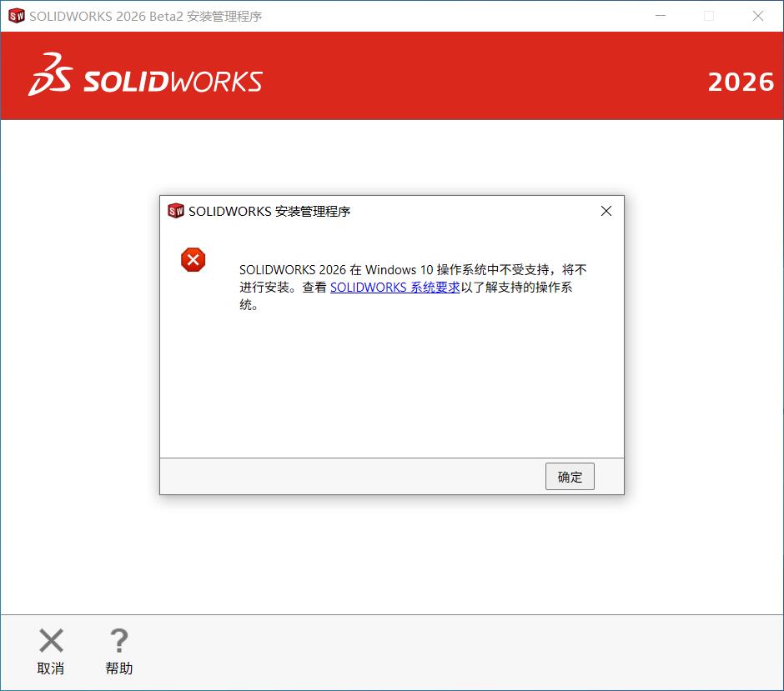Click the 2026 version text in the banner
The width and height of the screenshot is (784, 691).
[741, 82]
